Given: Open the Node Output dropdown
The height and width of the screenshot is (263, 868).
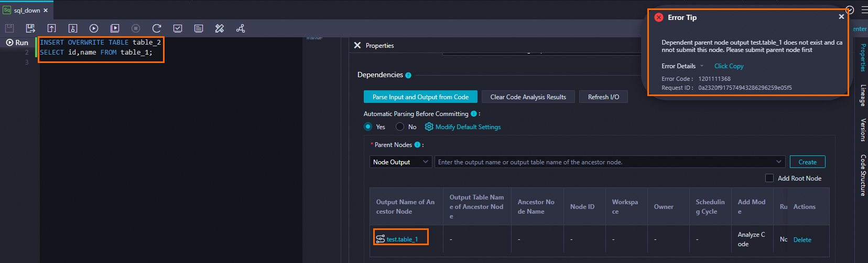Looking at the screenshot, I should coord(400,162).
